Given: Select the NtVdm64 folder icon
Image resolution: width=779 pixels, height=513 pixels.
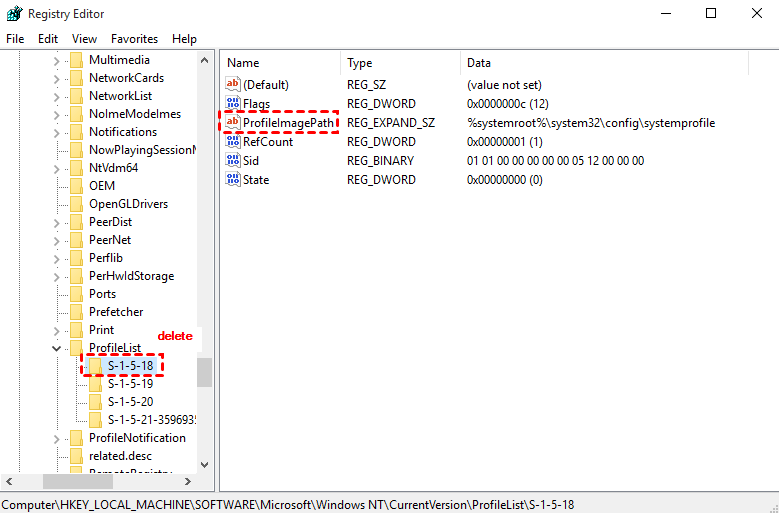Looking at the screenshot, I should click(77, 168).
